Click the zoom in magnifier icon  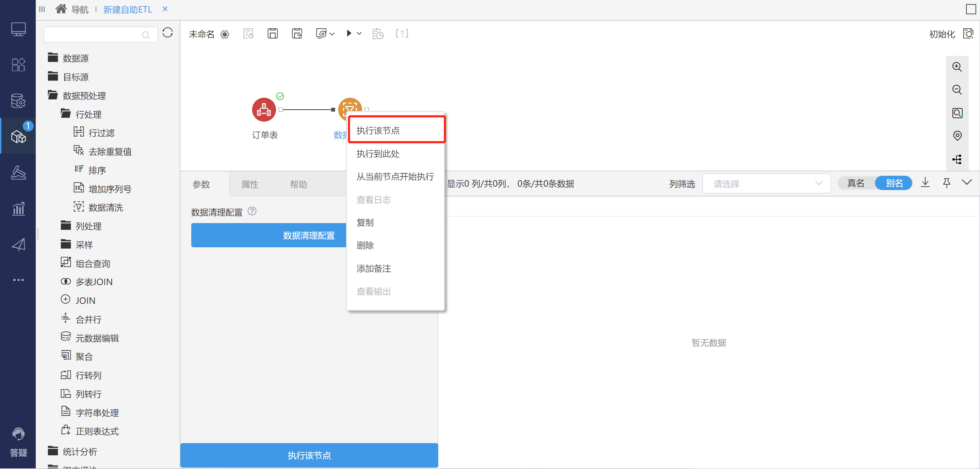957,67
